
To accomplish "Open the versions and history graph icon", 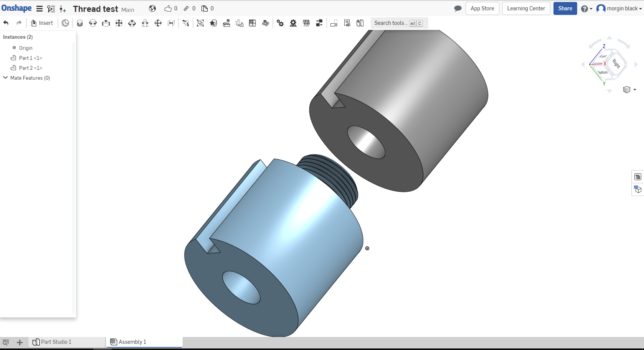I will pos(51,8).
